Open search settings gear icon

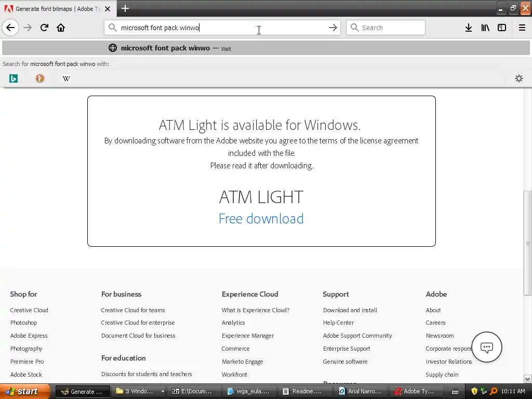[x=519, y=78]
